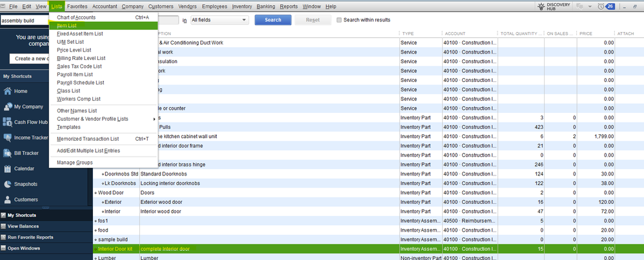The image size is (644, 260).
Task: Click the Reset button
Action: point(312,20)
